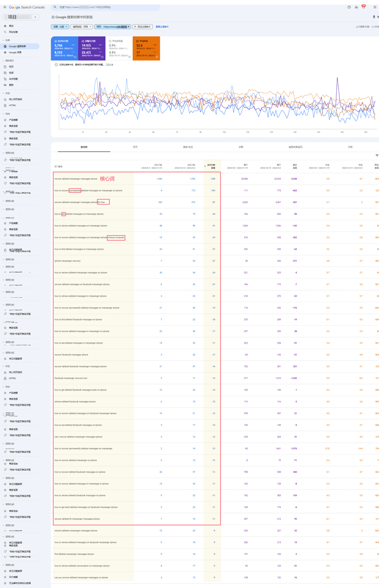Click the add filter button
The height and width of the screenshot is (588, 379).
[143, 27]
